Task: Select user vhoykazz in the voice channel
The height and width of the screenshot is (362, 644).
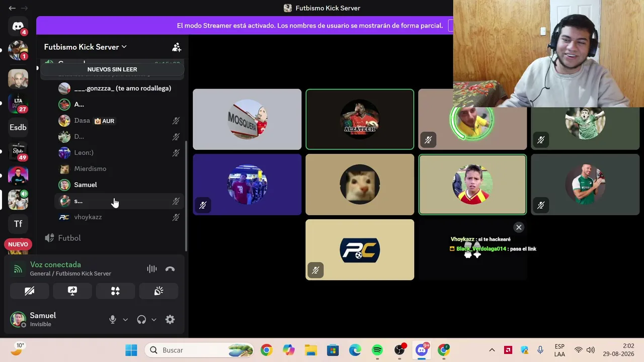Action: (x=119, y=217)
